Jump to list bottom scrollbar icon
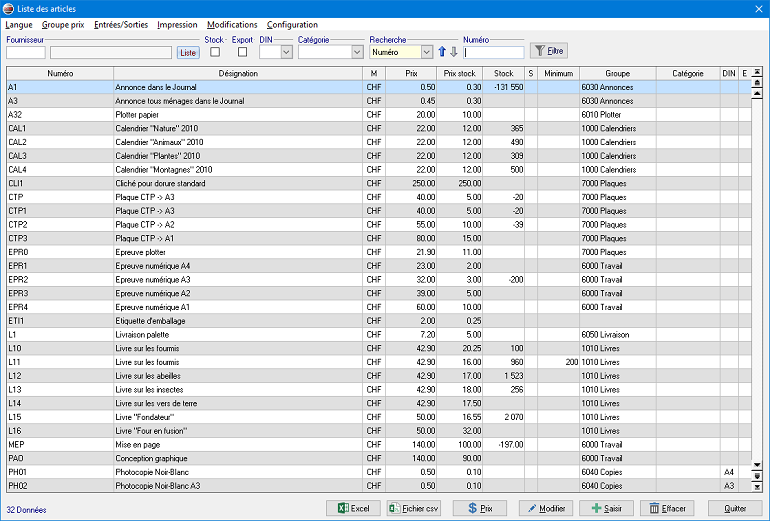The height and width of the screenshot is (521, 770). tap(757, 487)
